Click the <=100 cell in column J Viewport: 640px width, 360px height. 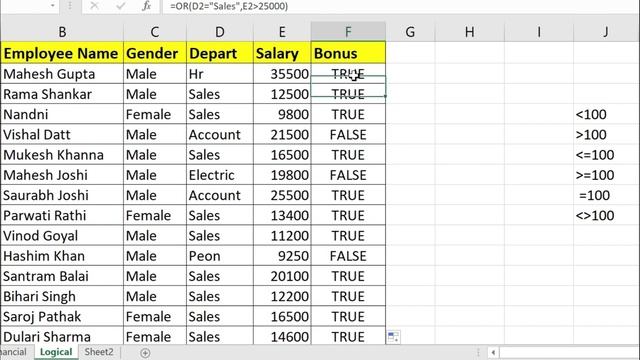click(x=606, y=155)
